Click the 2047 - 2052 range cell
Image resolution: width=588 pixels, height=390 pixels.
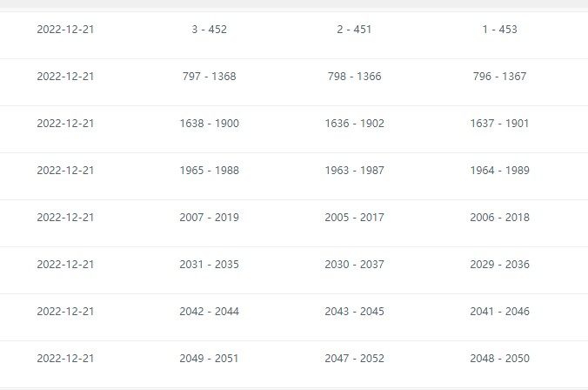click(354, 359)
